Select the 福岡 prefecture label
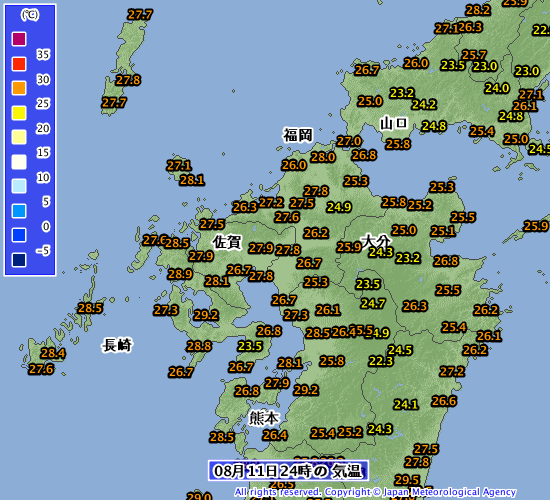The width and height of the screenshot is (550, 500). [x=298, y=135]
